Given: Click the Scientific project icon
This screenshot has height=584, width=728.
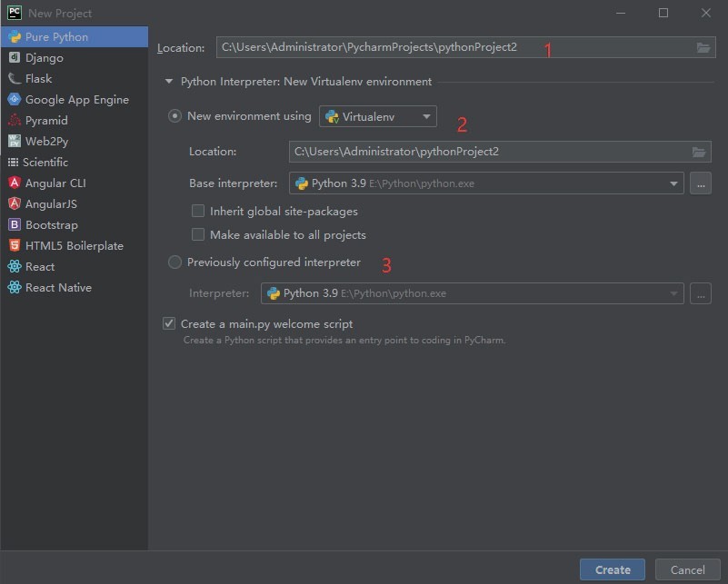Looking at the screenshot, I should (13, 162).
